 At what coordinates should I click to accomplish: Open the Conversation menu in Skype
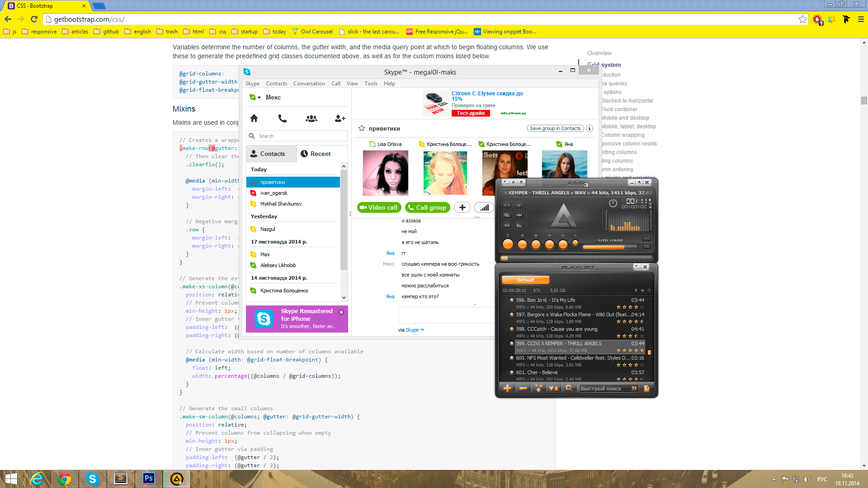click(x=309, y=84)
